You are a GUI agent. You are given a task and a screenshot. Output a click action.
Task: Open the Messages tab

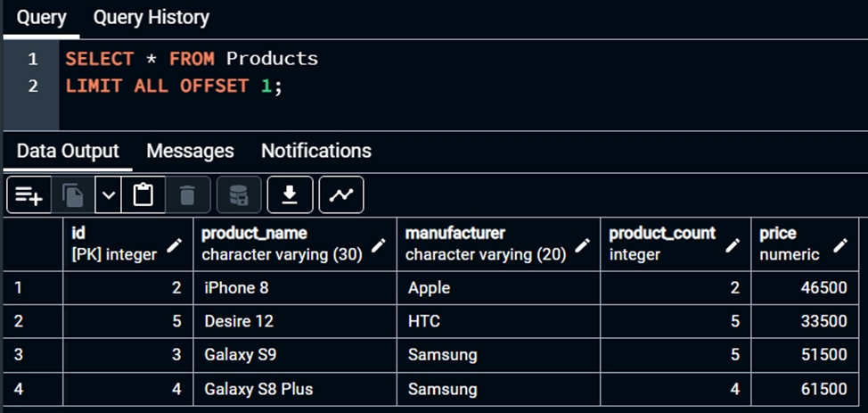(190, 151)
